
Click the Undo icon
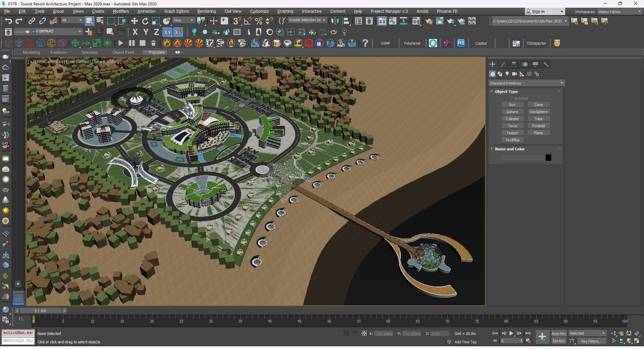[x=8, y=21]
